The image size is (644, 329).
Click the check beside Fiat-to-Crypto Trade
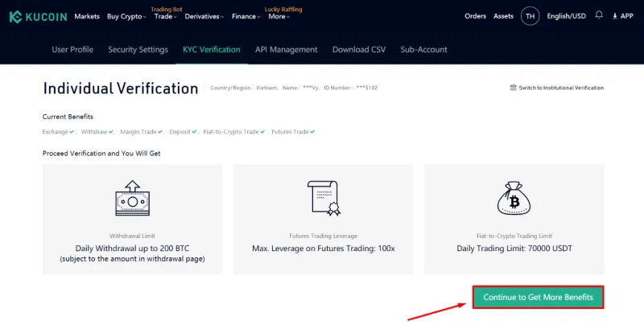coord(262,132)
